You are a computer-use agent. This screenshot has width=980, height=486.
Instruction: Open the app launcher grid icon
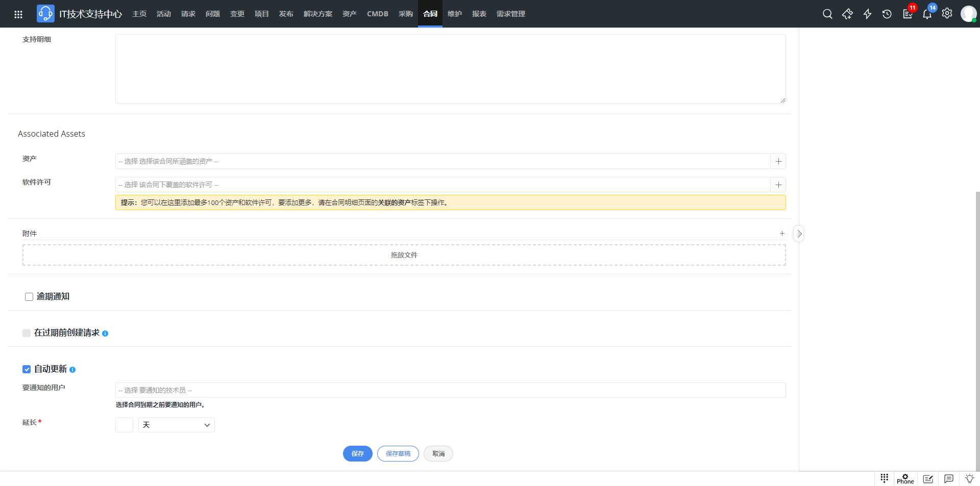(18, 14)
